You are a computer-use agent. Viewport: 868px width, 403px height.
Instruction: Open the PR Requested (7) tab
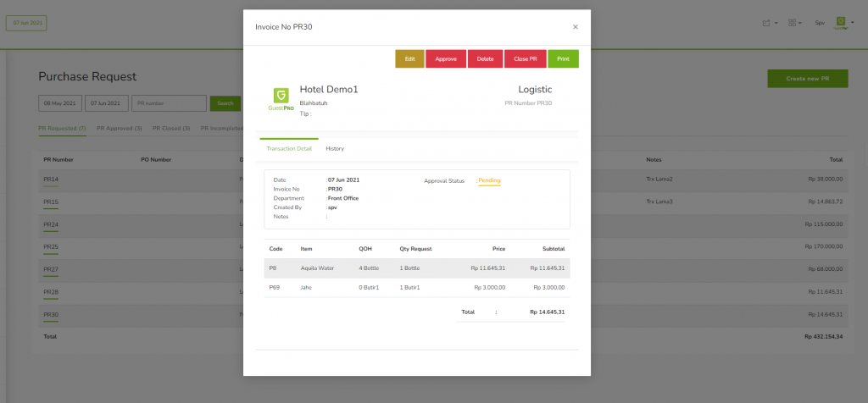62,128
